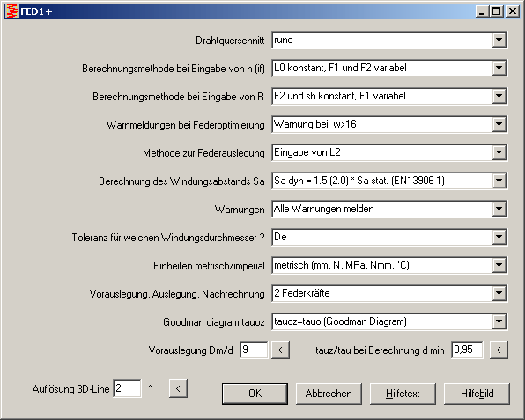Expand the Toleranz Windungsdurchmesser dropdown
Image resolution: width=525 pixels, height=420 pixels.
499,237
